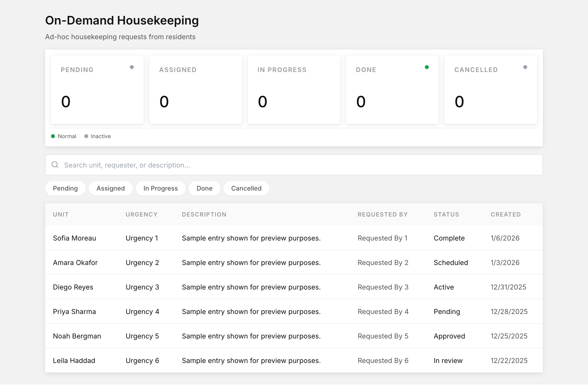Open the Pending summary card
Image resolution: width=588 pixels, height=386 pixels.
(x=97, y=90)
